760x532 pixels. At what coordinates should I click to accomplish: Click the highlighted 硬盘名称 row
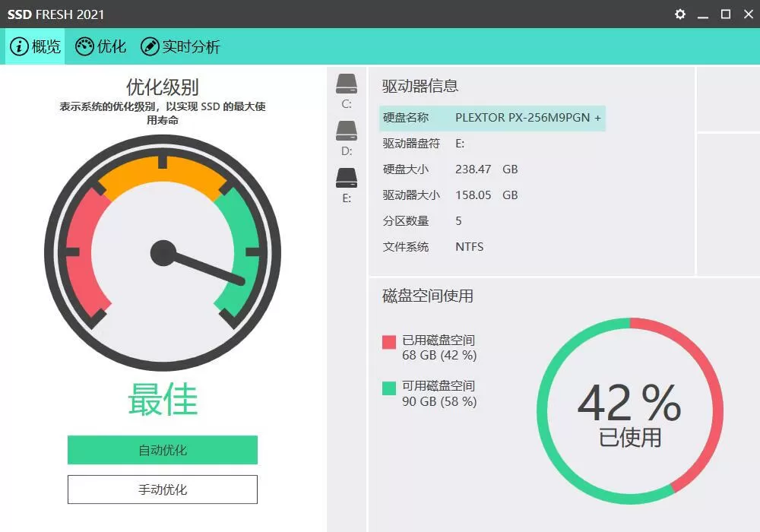click(489, 118)
